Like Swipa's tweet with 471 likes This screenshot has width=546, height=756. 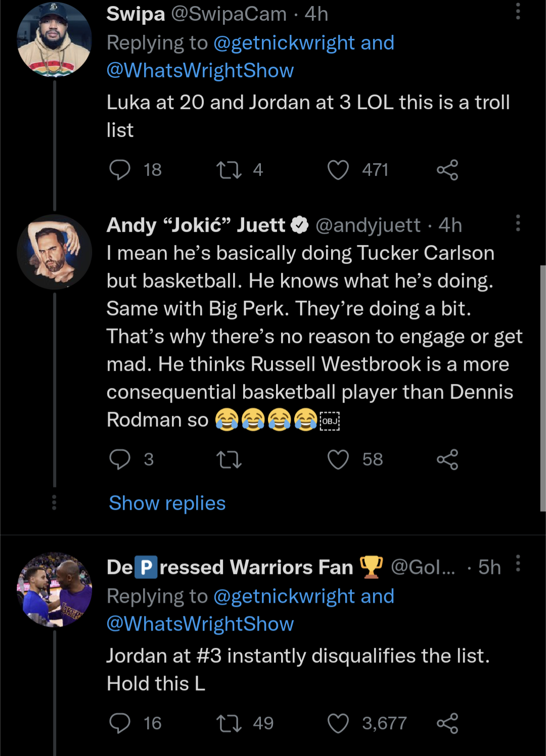pyautogui.click(x=338, y=170)
